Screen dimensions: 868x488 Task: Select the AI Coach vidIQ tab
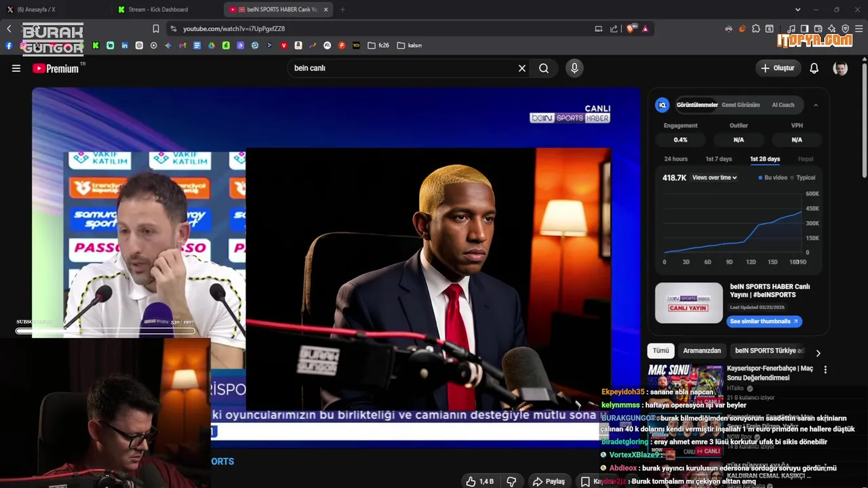click(783, 105)
